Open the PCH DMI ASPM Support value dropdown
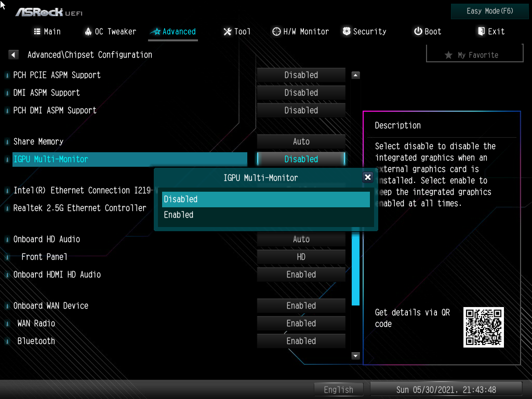 coord(301,110)
